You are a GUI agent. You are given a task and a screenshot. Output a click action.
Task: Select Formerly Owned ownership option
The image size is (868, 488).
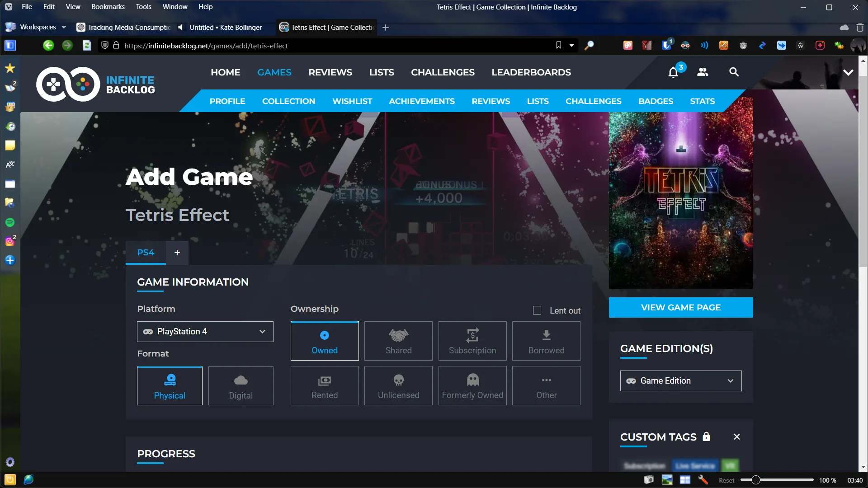472,386
